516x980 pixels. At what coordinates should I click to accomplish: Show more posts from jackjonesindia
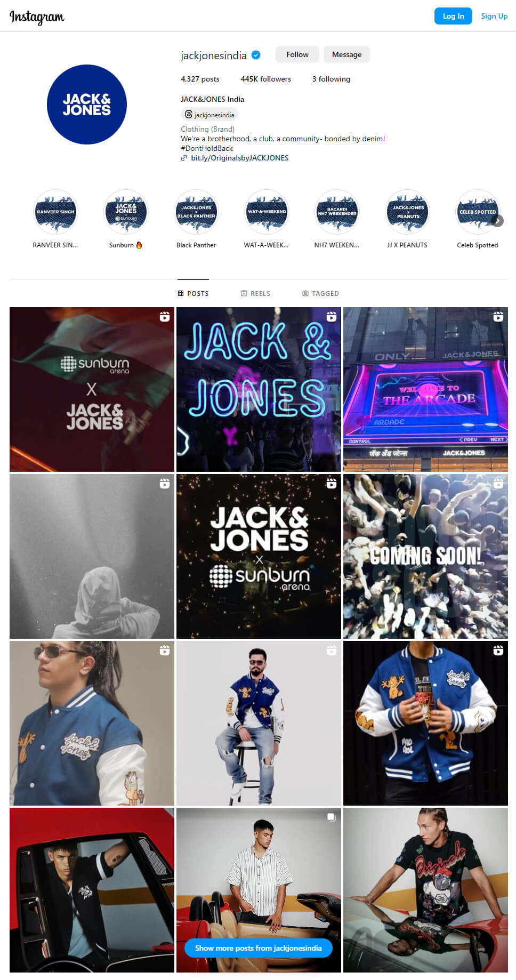coord(259,948)
